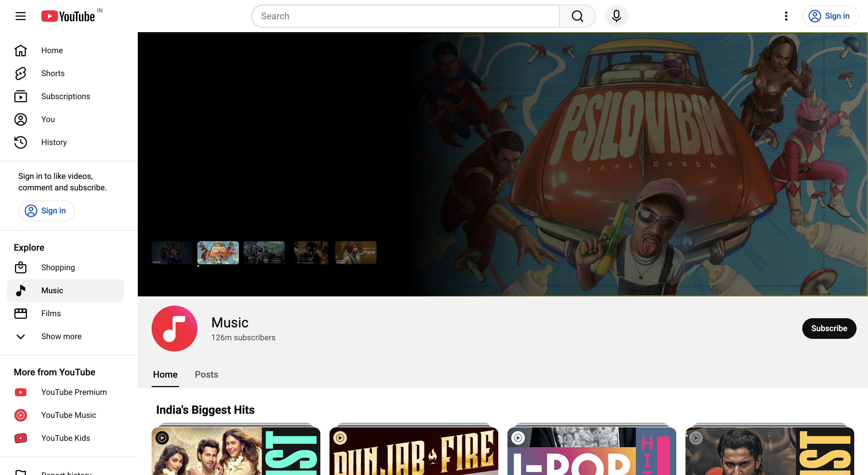Image resolution: width=868 pixels, height=475 pixels.
Task: Click the sidebar Sign in button
Action: (46, 211)
